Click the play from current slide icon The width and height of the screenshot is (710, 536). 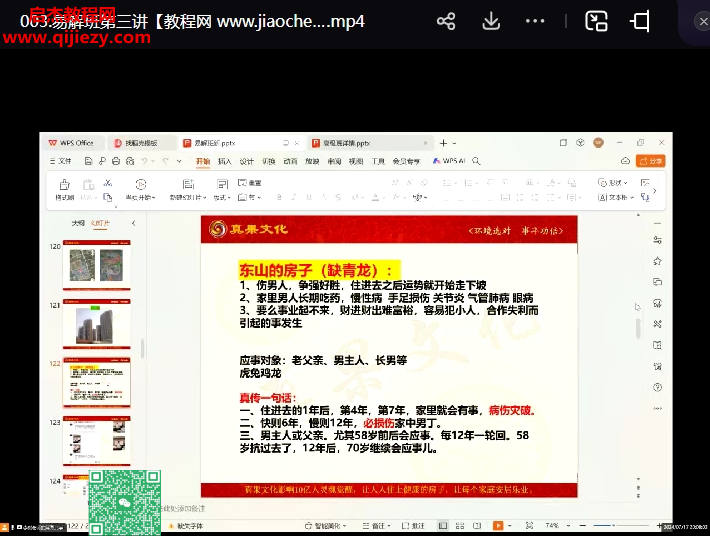[x=141, y=184]
